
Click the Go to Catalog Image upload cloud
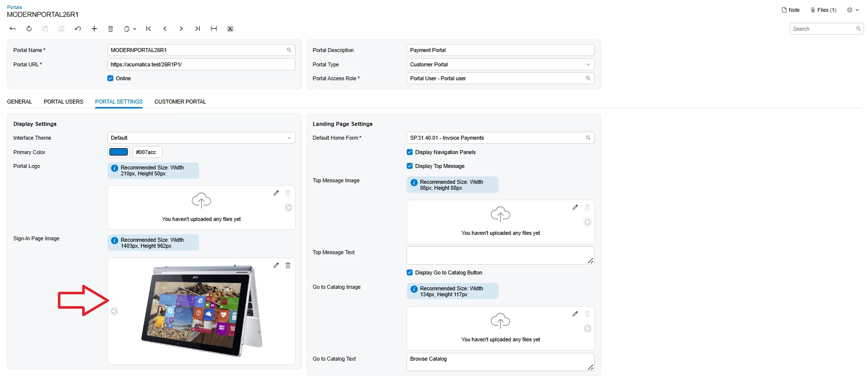[x=501, y=321]
